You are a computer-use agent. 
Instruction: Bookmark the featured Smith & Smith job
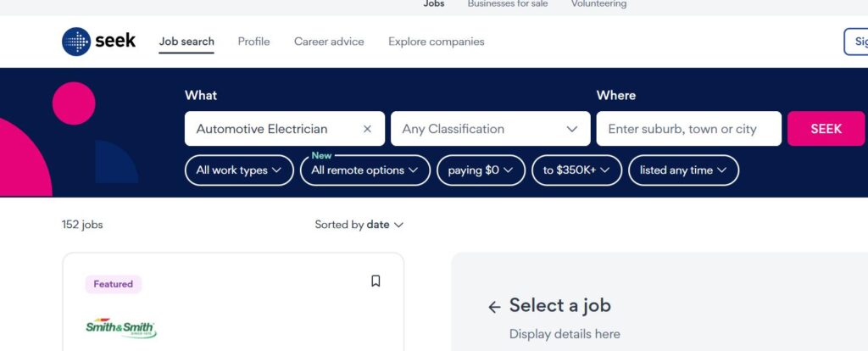(x=376, y=281)
